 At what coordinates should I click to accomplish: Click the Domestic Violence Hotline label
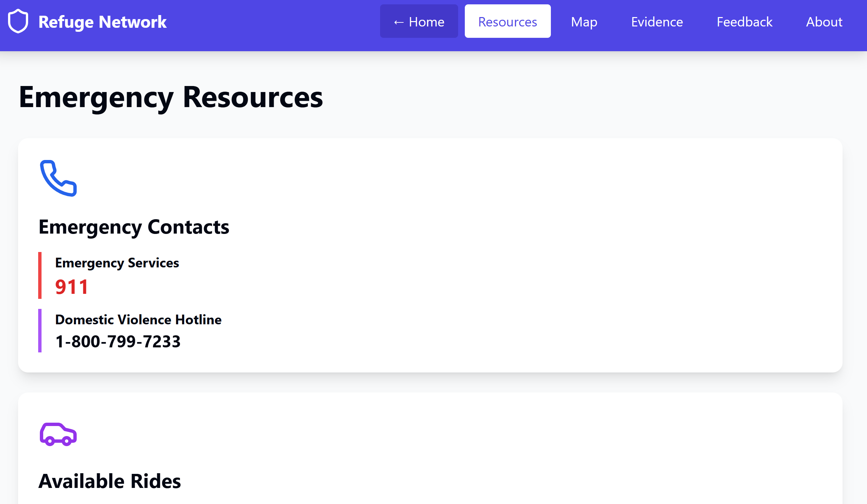[138, 319]
